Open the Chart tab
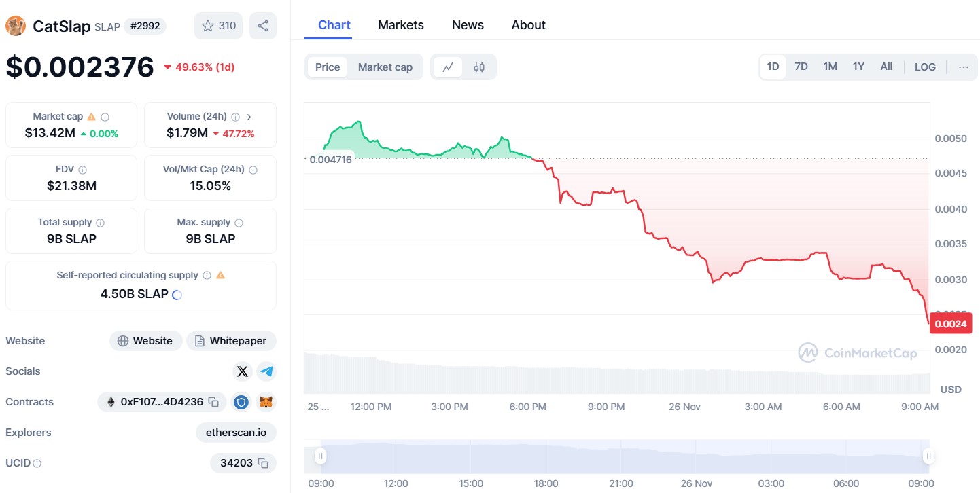The width and height of the screenshot is (980, 493). click(334, 25)
